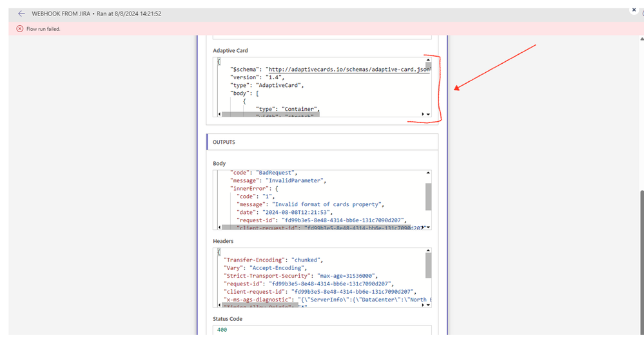Image resolution: width=644 pixels, height=346 pixels.
Task: Click left arrow of Body horizontal scrollbar
Action: click(x=219, y=227)
